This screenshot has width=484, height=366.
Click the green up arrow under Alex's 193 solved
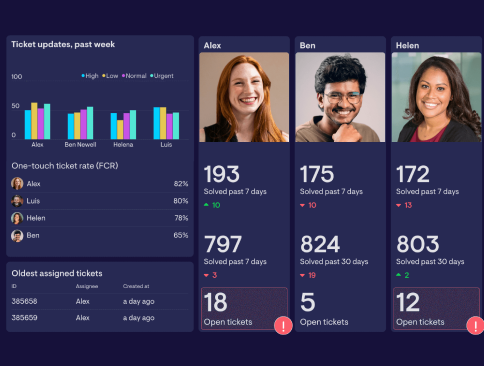206,205
